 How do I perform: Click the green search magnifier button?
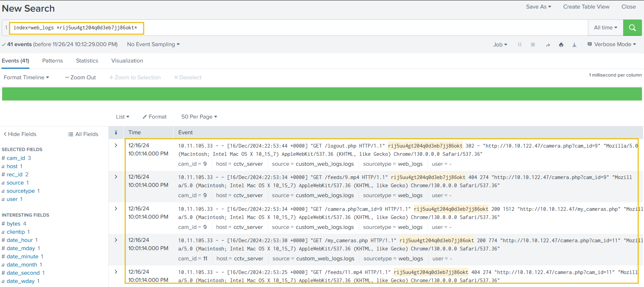[x=632, y=28]
